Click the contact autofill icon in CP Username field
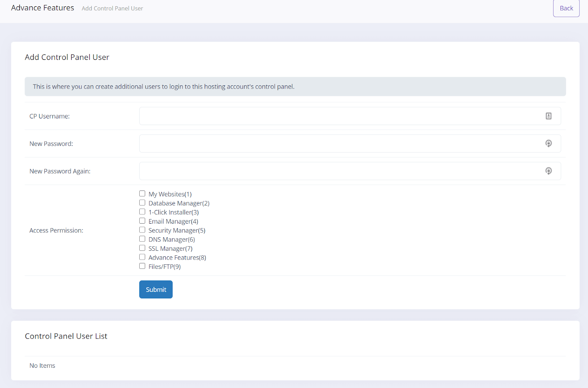Viewport: 588px width, 388px height. point(548,116)
